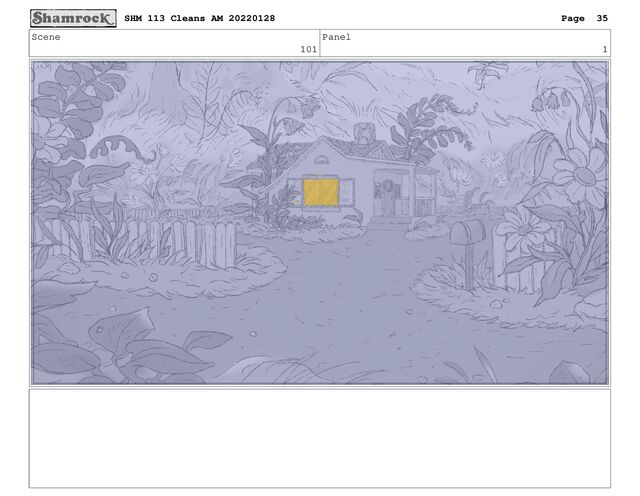Image resolution: width=640 pixels, height=496 pixels.
Task: Click the empty notes box below the panel
Action: 320,438
